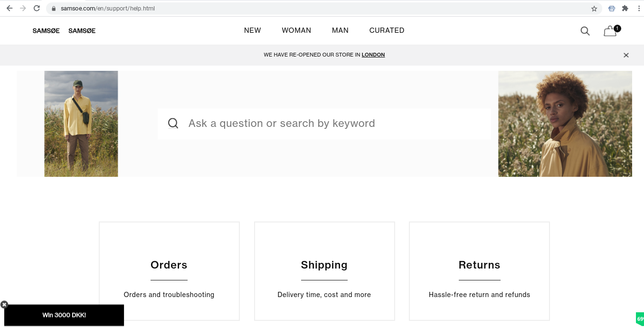Screen dimensions: 644x327
Task: Click the Win 3000 DKK! button
Action: 64,315
